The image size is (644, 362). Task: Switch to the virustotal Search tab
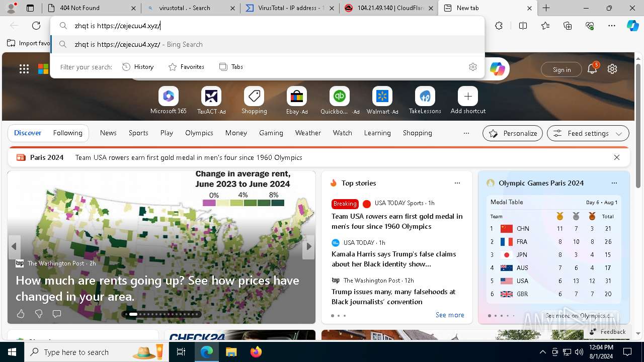pos(191,8)
